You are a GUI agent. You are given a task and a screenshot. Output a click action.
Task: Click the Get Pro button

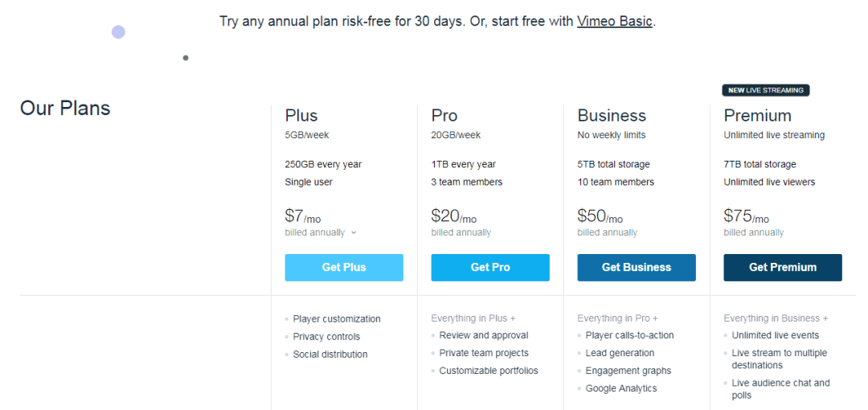(x=490, y=268)
